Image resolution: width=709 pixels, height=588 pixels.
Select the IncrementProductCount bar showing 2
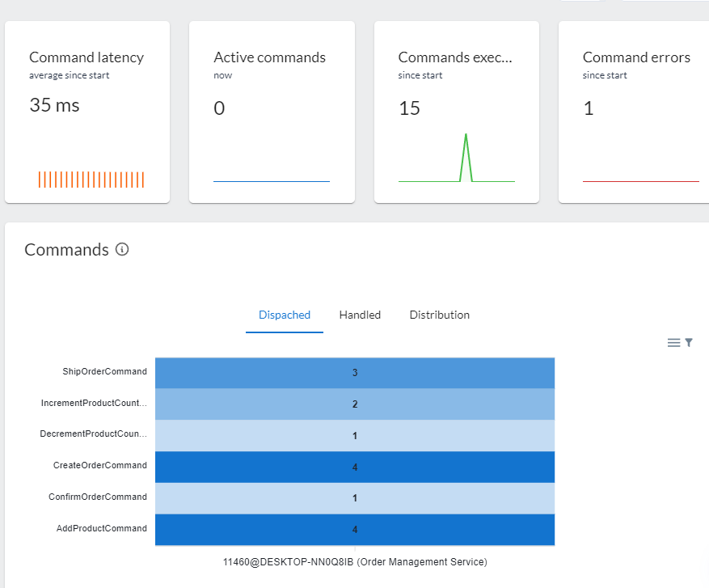(x=355, y=404)
